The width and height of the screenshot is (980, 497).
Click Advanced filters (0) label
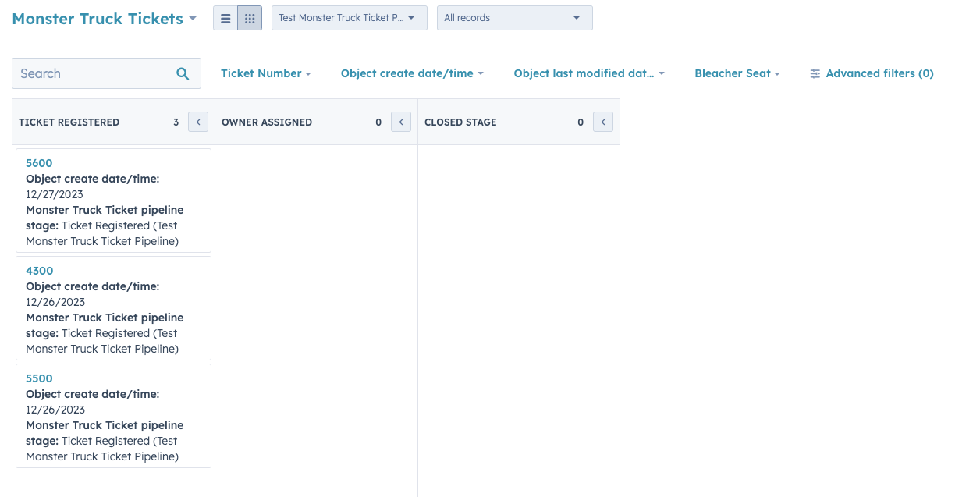click(x=879, y=73)
